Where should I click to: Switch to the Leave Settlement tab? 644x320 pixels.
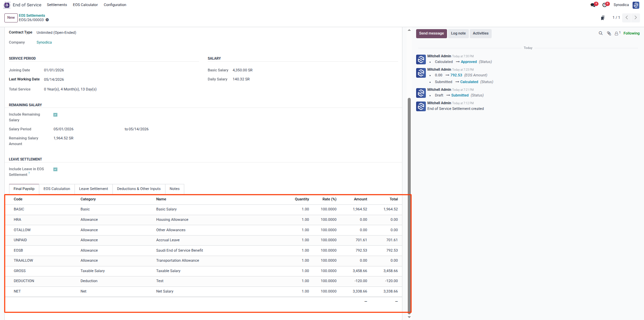pos(94,189)
